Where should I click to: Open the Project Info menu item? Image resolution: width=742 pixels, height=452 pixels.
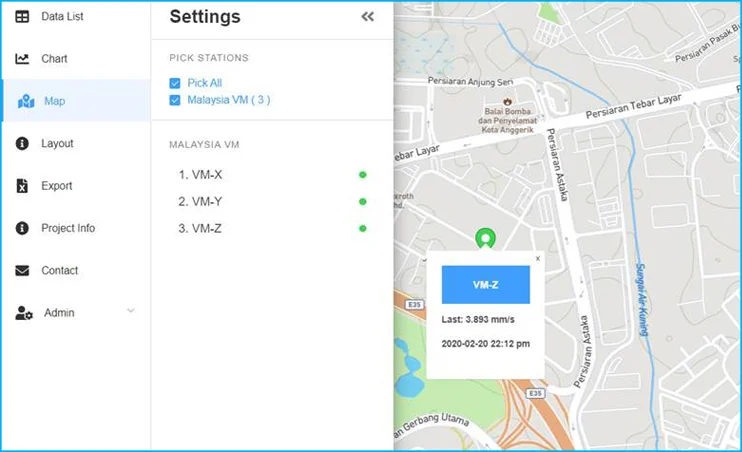[68, 228]
